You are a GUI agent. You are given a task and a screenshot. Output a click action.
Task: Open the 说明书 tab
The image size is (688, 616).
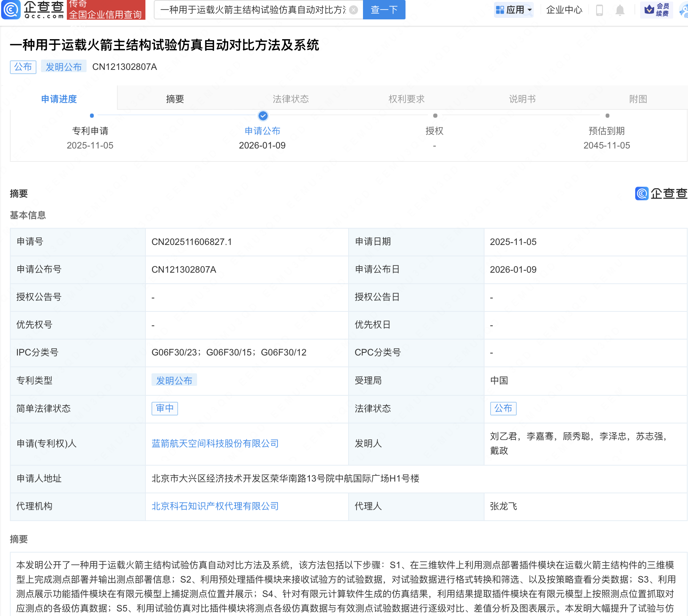pos(522,99)
